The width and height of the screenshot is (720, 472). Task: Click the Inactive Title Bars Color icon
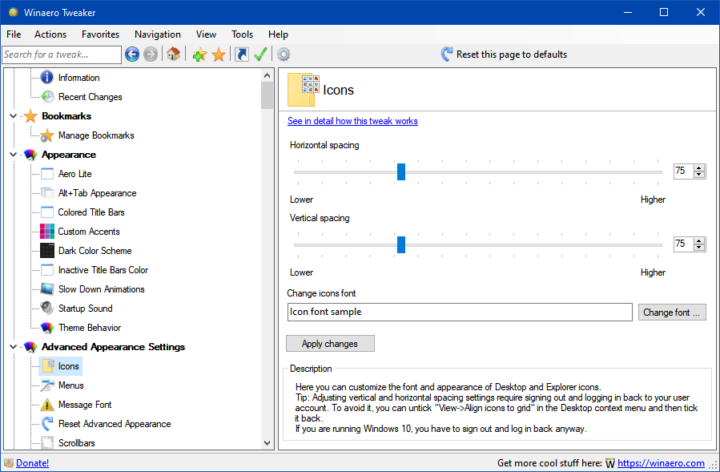coord(47,270)
